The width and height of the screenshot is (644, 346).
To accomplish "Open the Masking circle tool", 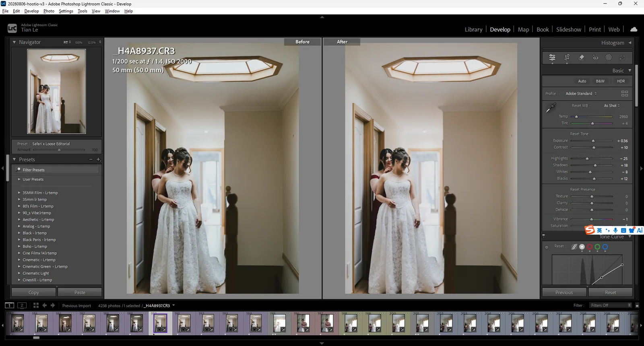I will click(x=609, y=58).
